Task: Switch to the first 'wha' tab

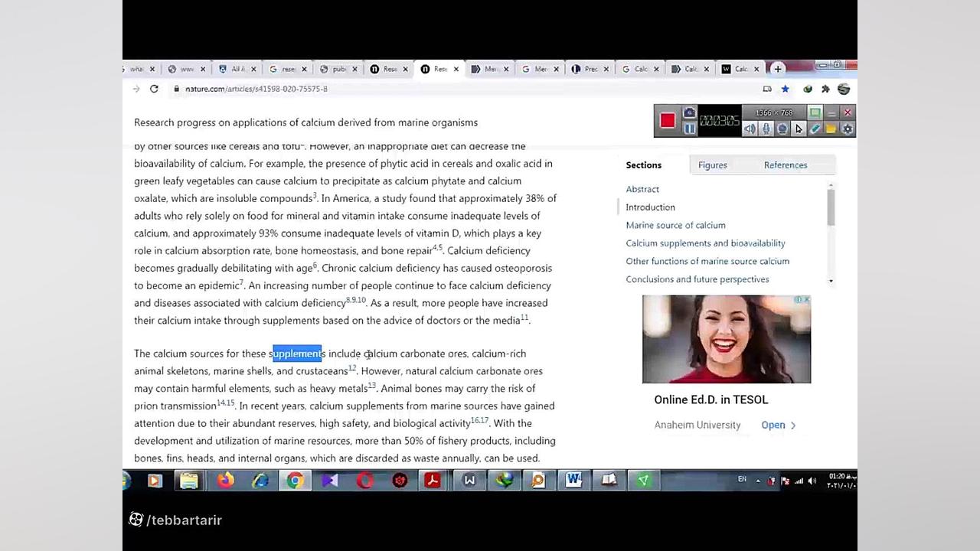Action: coord(138,69)
